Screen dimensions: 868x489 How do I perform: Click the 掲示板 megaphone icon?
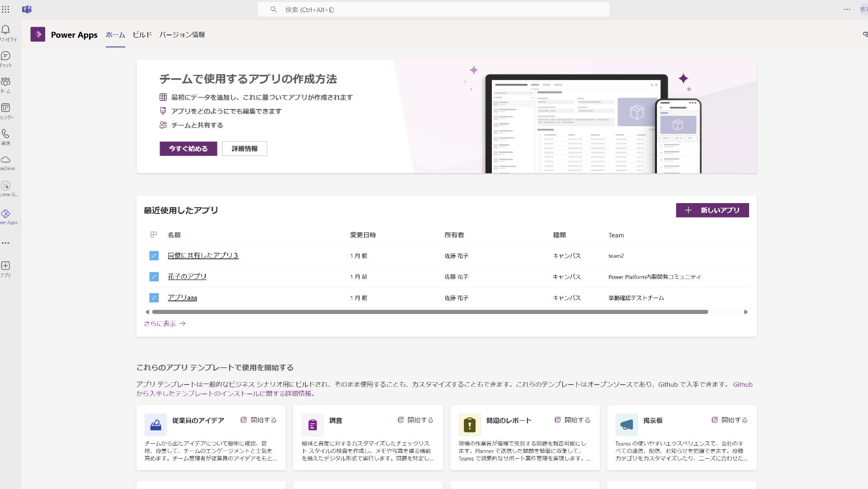click(626, 425)
